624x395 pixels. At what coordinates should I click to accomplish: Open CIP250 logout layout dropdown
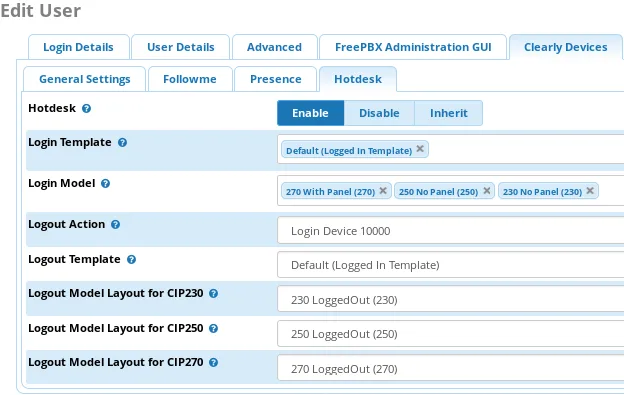tap(450, 334)
